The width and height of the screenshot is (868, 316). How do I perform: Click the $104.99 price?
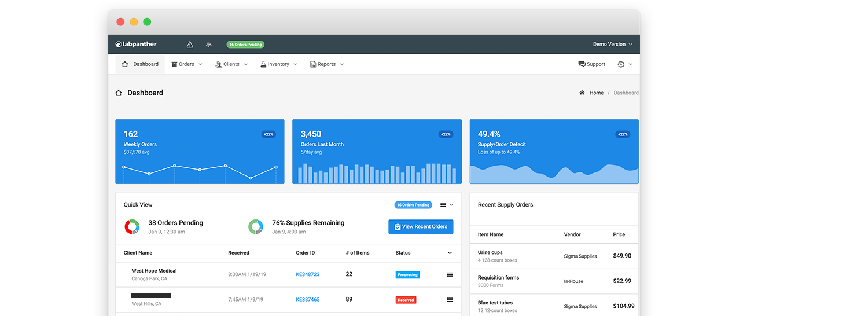click(624, 306)
